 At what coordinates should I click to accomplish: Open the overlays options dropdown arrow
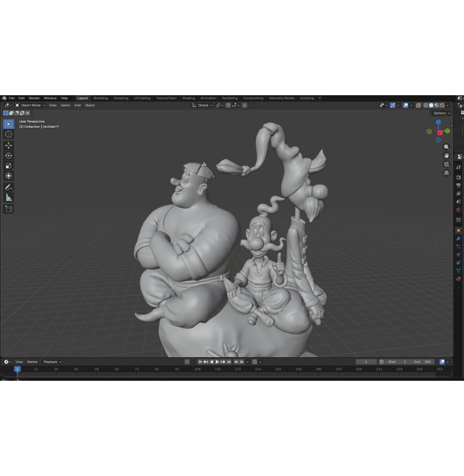coord(411,105)
